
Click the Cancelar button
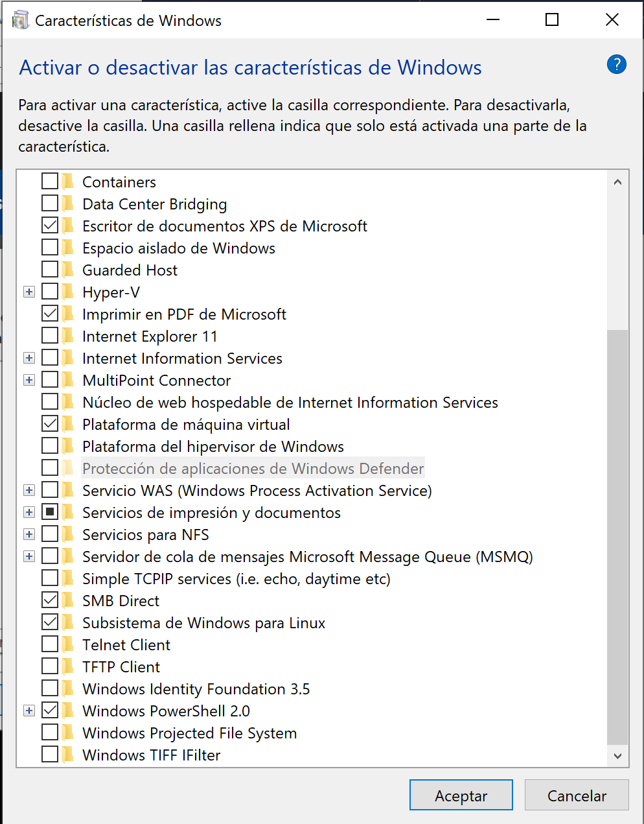[x=577, y=795]
